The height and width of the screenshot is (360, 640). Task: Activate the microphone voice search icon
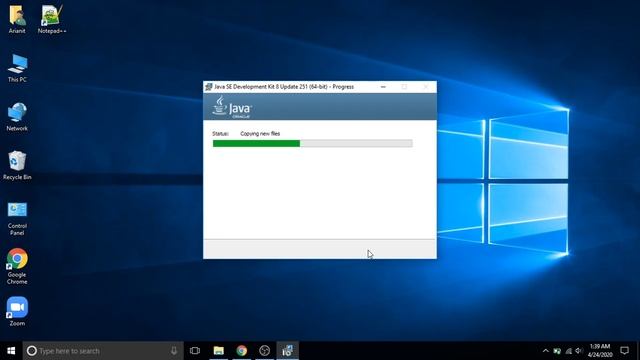pos(174,351)
